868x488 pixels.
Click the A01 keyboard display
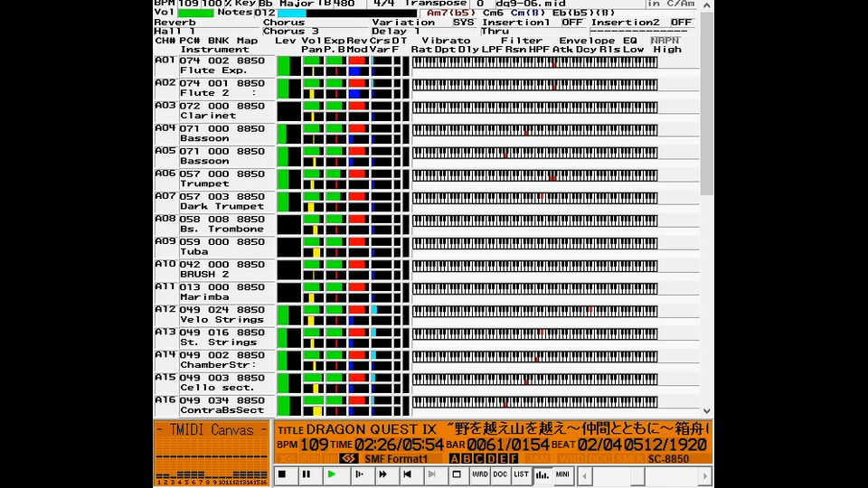pyautogui.click(x=534, y=62)
